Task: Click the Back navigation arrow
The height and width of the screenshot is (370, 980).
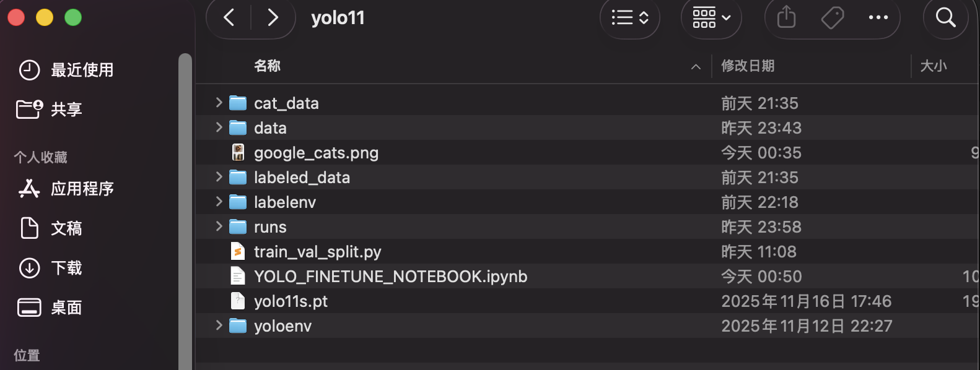Action: click(x=229, y=17)
